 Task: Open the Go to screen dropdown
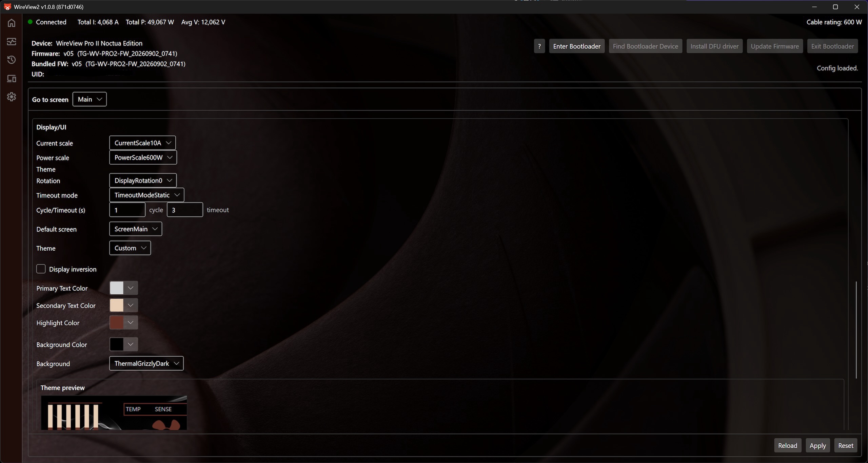point(90,99)
